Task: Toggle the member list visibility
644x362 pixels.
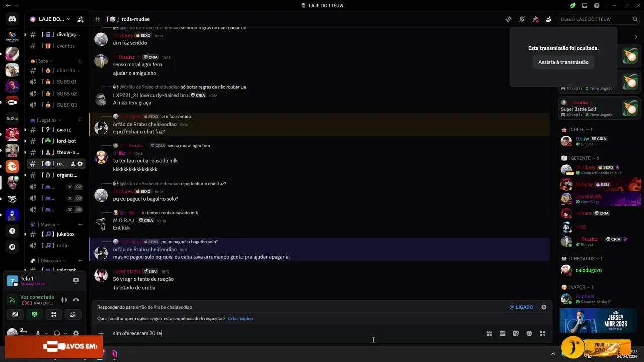Action: pyautogui.click(x=548, y=19)
